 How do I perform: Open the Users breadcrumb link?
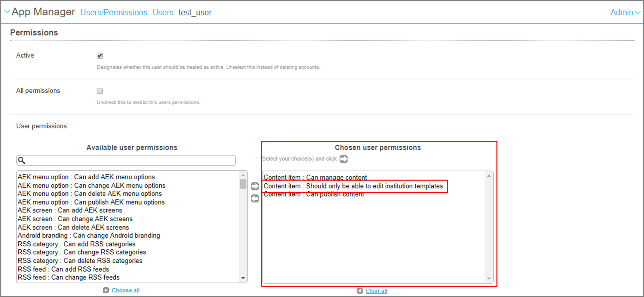click(163, 12)
